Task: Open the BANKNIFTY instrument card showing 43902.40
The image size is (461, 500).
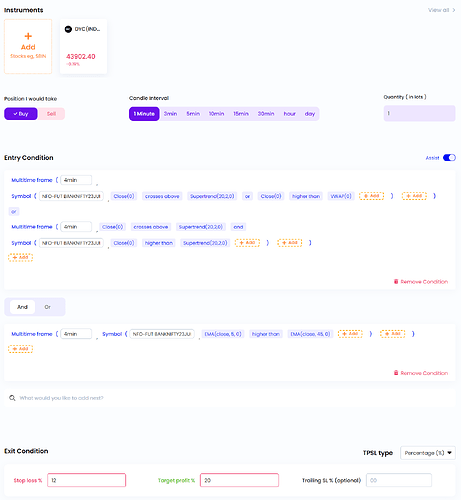Action: click(83, 46)
